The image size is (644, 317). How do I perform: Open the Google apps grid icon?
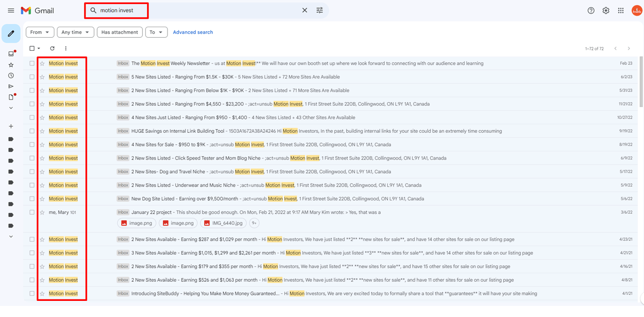point(620,10)
